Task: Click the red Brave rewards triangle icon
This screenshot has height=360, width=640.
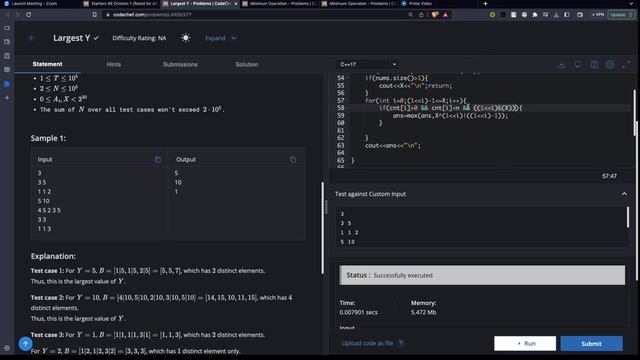Action: tap(445, 15)
